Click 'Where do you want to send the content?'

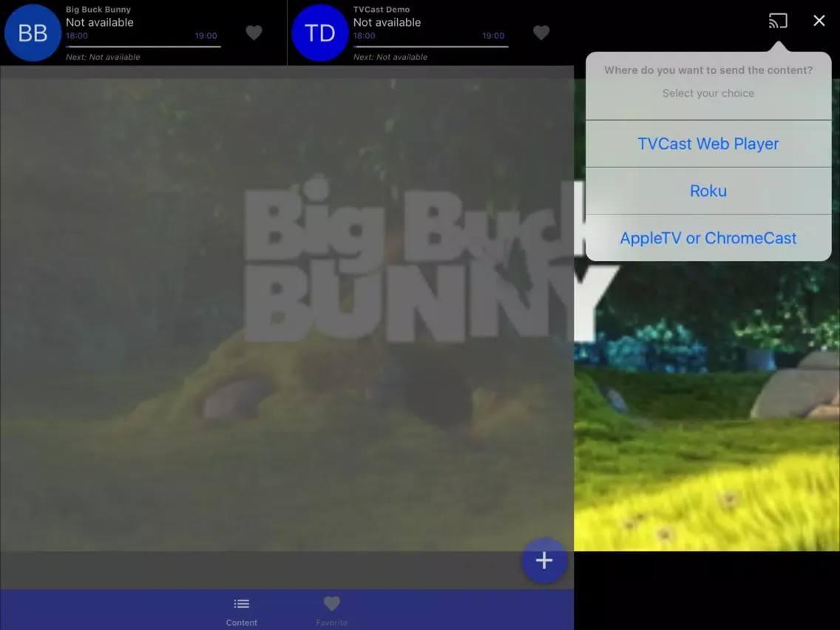[x=708, y=70]
